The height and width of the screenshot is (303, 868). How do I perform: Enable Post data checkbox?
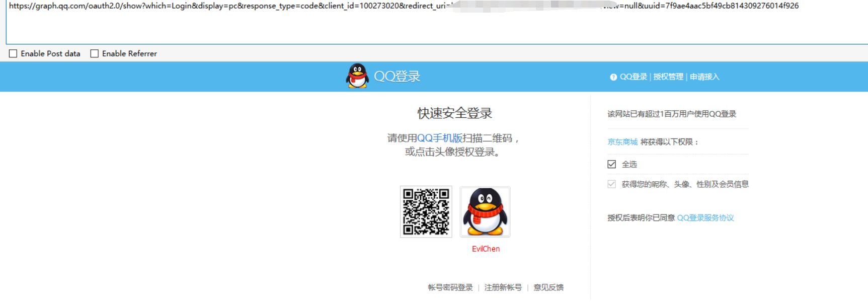[13, 53]
